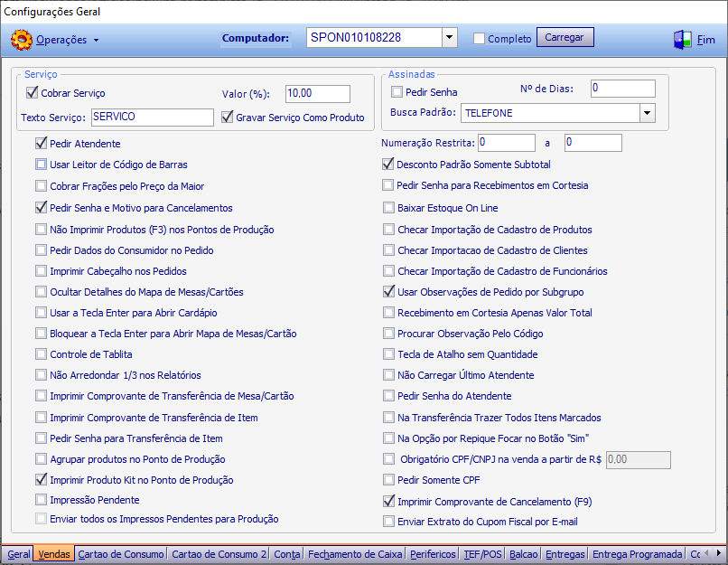Image resolution: width=728 pixels, height=565 pixels.
Task: Switch to the Cartao de Consumo tab
Action: 121,554
